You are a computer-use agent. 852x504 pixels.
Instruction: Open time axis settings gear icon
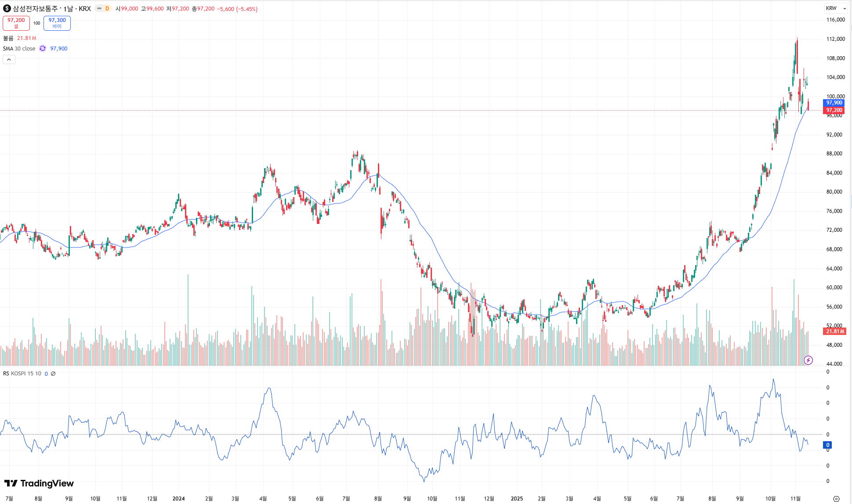click(x=836, y=499)
